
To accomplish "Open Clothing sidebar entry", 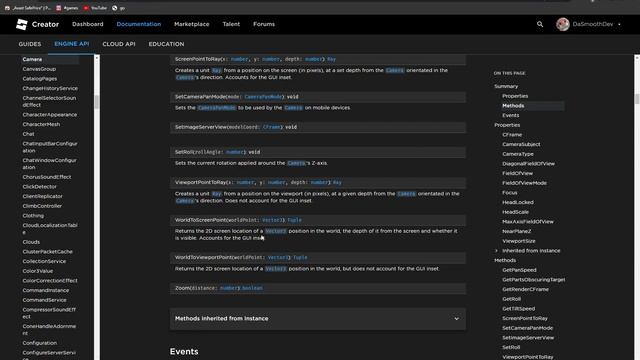I will 33,216.
